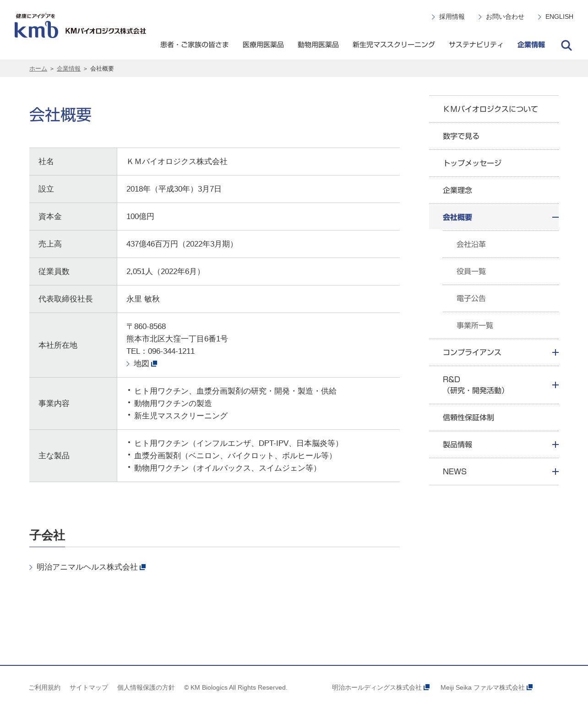588x708 pixels.
Task: Open 動物用医薬品 menu
Action: pos(318,44)
